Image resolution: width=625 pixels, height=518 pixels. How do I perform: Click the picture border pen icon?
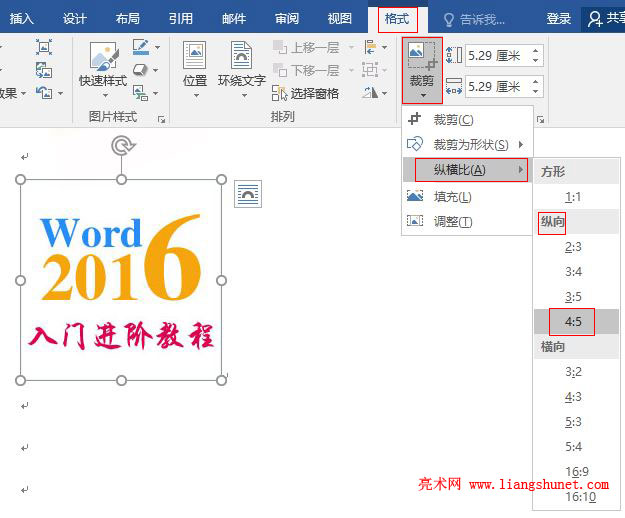coord(141,47)
